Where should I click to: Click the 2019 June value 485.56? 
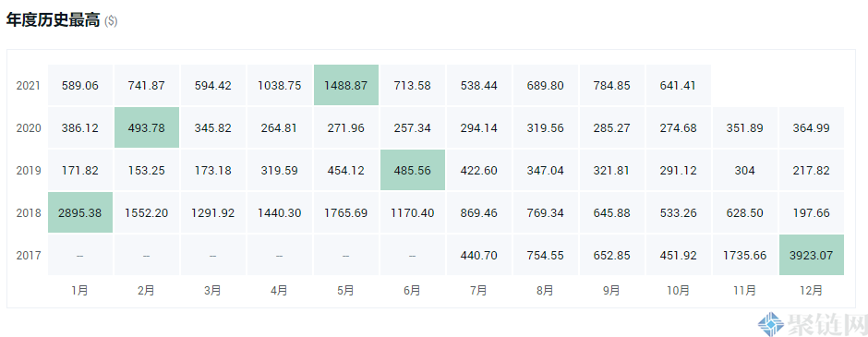413,171
